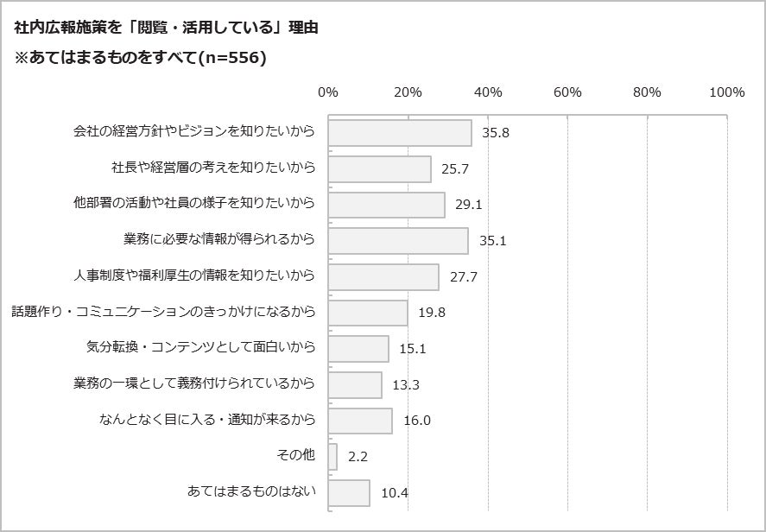This screenshot has height=532, width=766.
Task: Click the bar for 会社の経営方針やビジョン
Action: point(400,133)
